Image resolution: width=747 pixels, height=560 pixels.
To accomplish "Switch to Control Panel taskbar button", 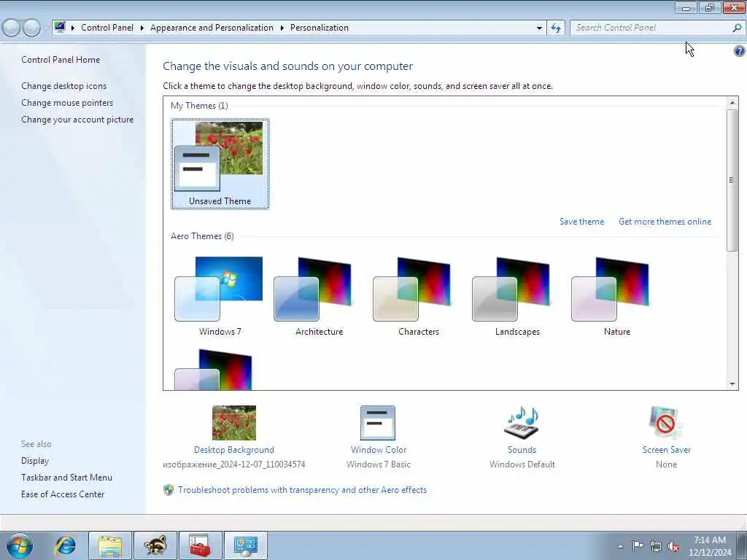I will tap(245, 545).
